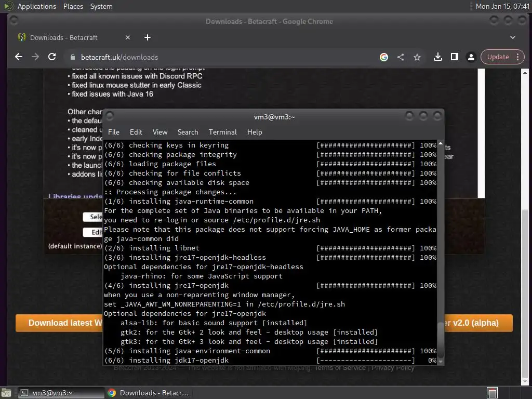Click terminal scrollbar down arrow
532x399 pixels.
pos(441,362)
